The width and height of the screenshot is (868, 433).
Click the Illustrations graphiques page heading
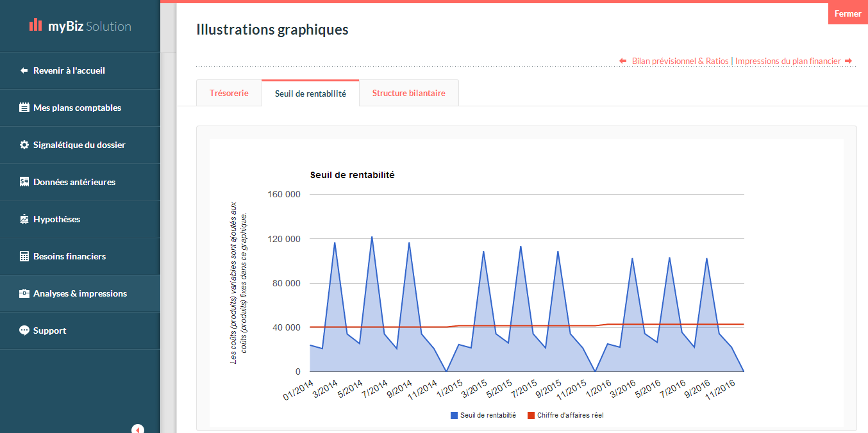272,29
